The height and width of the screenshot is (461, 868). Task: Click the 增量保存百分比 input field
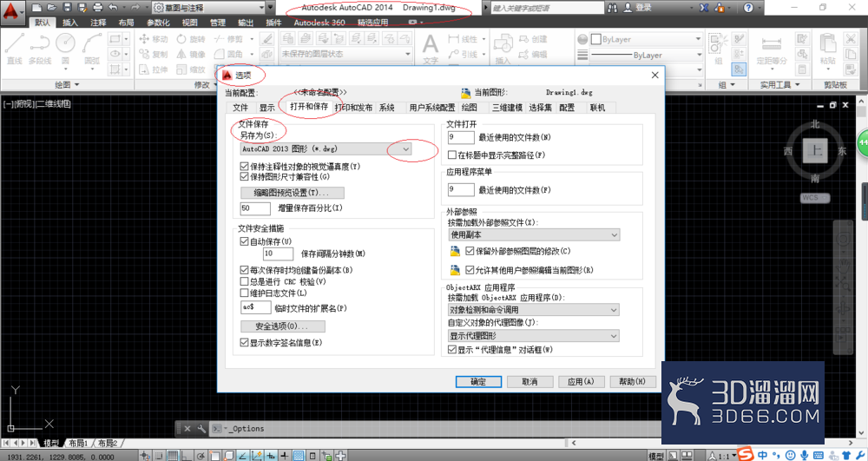pyautogui.click(x=254, y=208)
